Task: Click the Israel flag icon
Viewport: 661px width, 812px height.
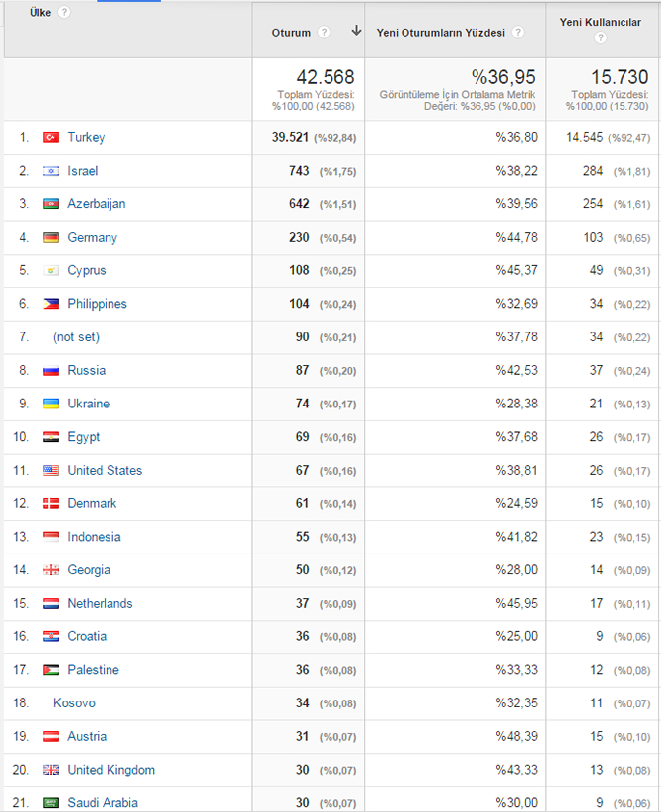Action: (x=51, y=171)
